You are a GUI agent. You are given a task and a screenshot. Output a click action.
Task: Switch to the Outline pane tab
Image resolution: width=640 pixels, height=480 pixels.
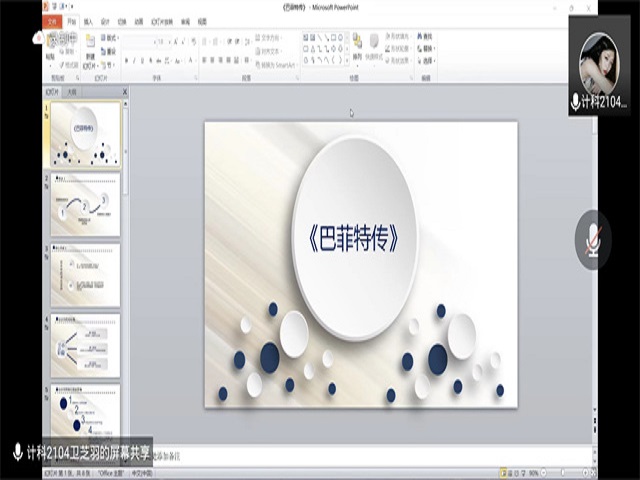(72, 92)
